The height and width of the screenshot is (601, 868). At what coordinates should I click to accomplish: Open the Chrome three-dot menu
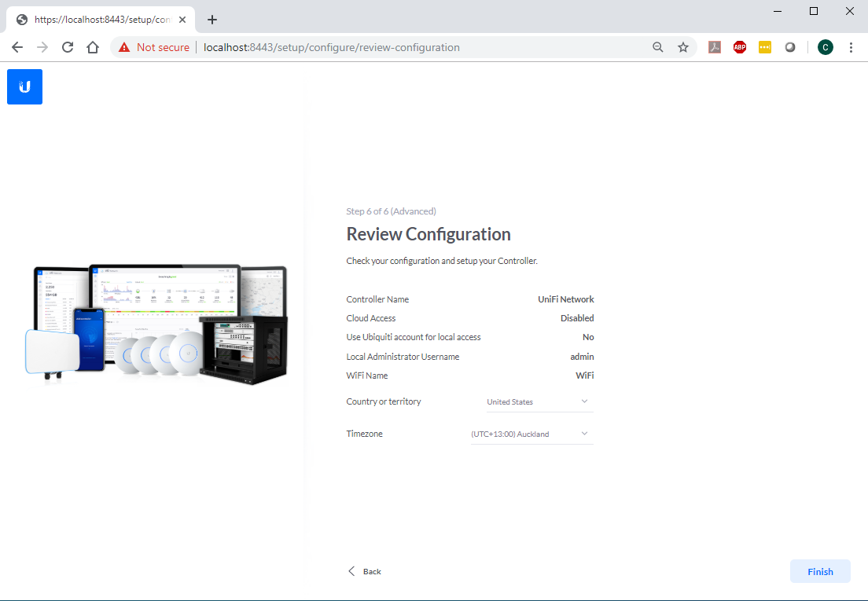coord(851,48)
